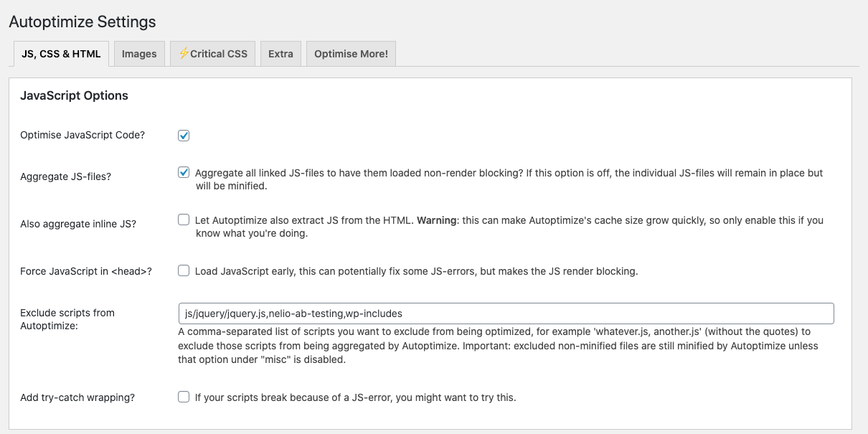Uncheck the Optimise JavaScript Code checkbox
This screenshot has height=434, width=868.
click(184, 135)
